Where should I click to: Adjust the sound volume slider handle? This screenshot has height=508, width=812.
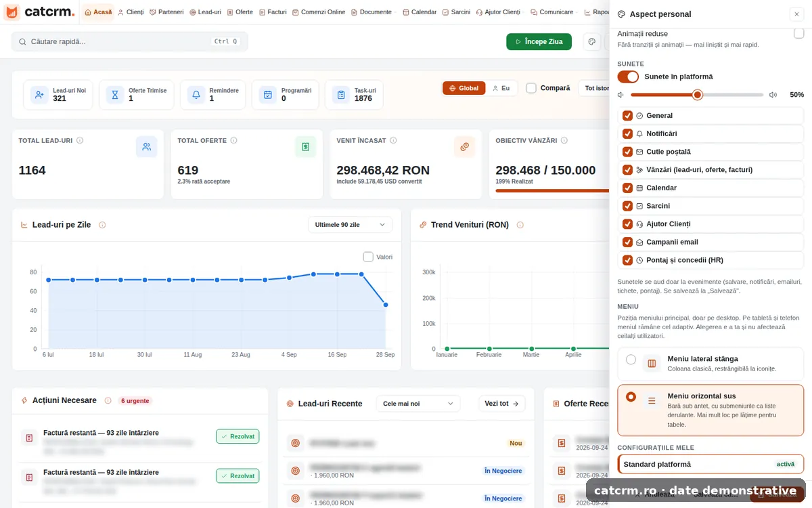click(x=698, y=95)
